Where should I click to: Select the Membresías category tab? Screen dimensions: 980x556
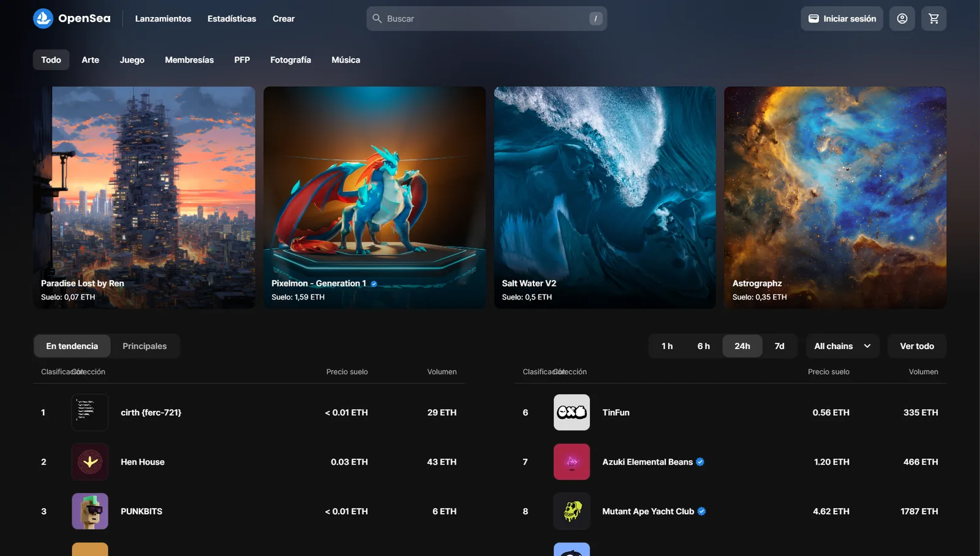(189, 60)
